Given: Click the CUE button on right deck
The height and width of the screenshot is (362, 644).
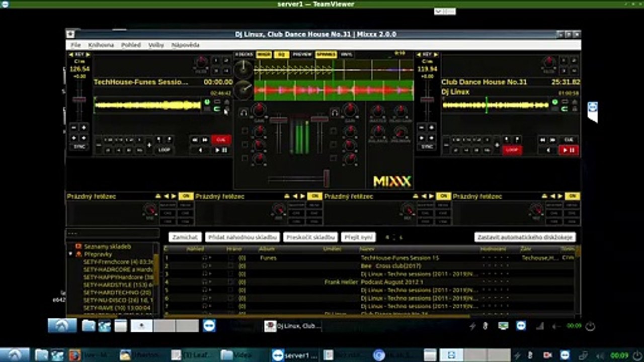Looking at the screenshot, I should click(569, 140).
